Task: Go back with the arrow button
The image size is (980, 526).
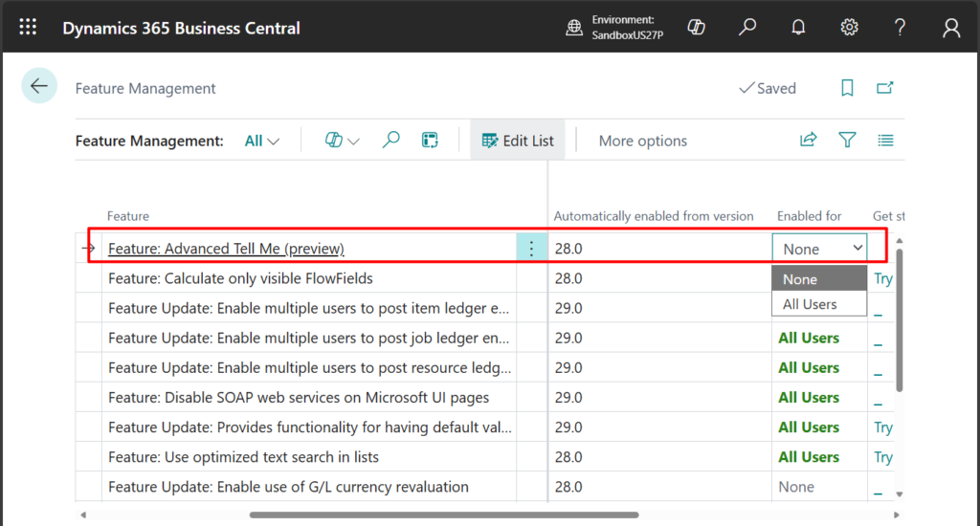Action: (x=39, y=87)
